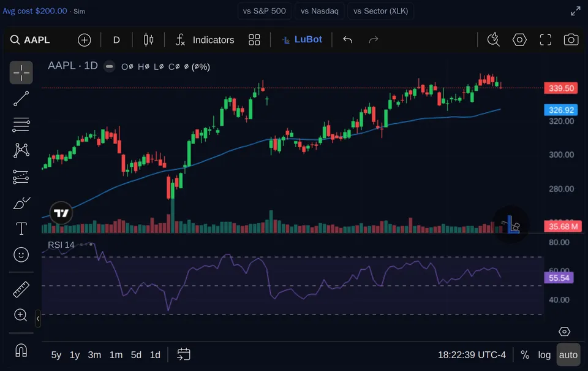Click the Avg cost $200.00 label
This screenshot has width=588, height=371.
pos(35,11)
